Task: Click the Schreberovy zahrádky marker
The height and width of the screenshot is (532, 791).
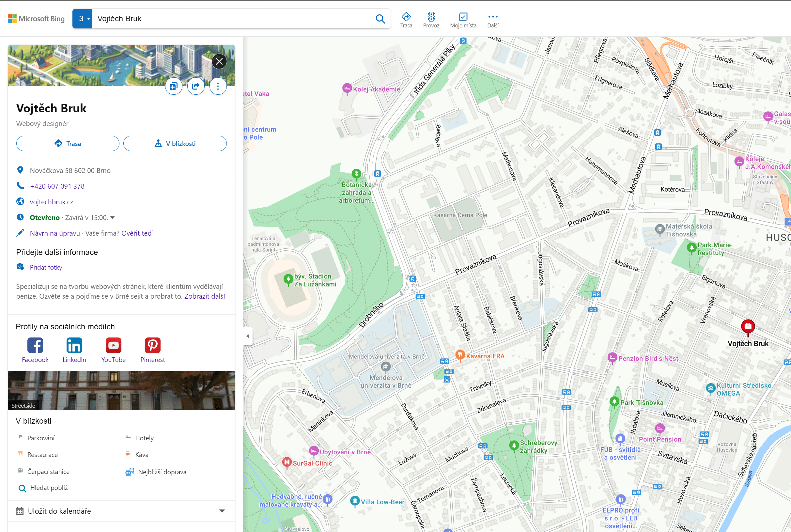Action: pyautogui.click(x=514, y=445)
